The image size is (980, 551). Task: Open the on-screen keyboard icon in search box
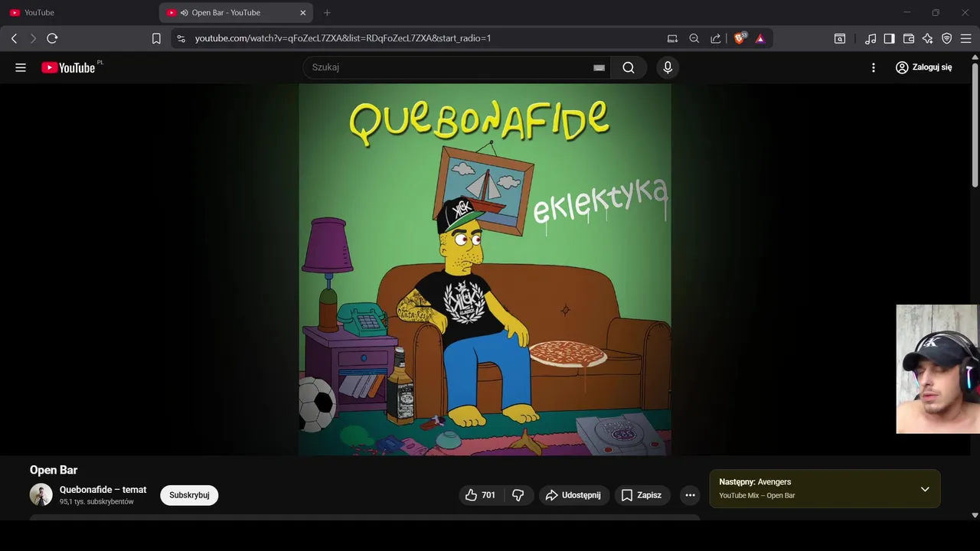coord(599,67)
